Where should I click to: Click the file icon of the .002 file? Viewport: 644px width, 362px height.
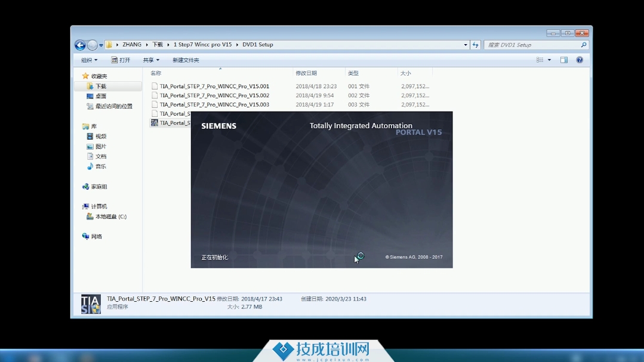point(155,95)
